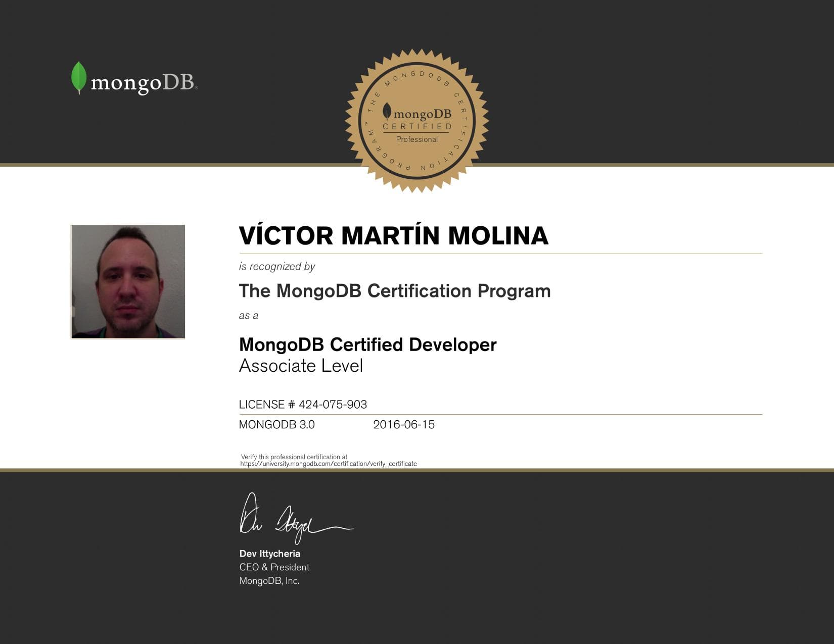
Task: Click the word 'CERTIFIED' inside the seal
Action: click(x=417, y=127)
